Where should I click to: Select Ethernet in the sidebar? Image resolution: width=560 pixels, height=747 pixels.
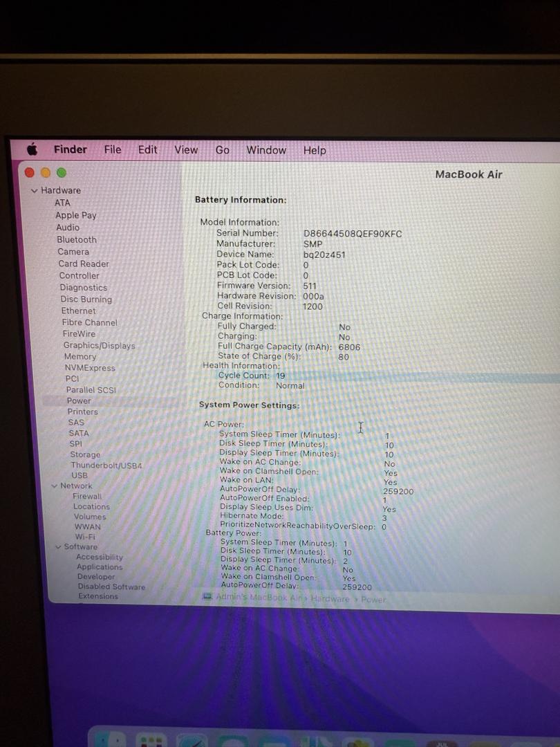79,311
